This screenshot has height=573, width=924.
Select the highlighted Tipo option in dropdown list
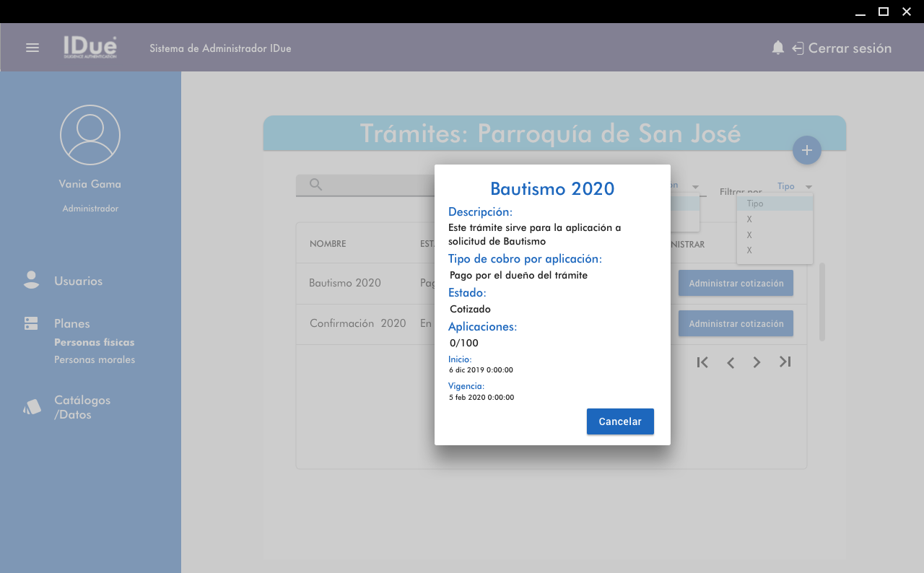tap(775, 204)
